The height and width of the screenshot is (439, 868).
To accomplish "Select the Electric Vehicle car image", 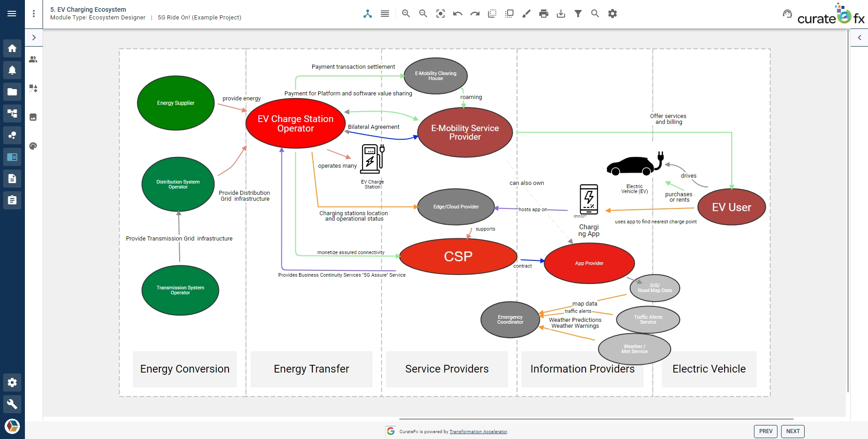I will 634,164.
